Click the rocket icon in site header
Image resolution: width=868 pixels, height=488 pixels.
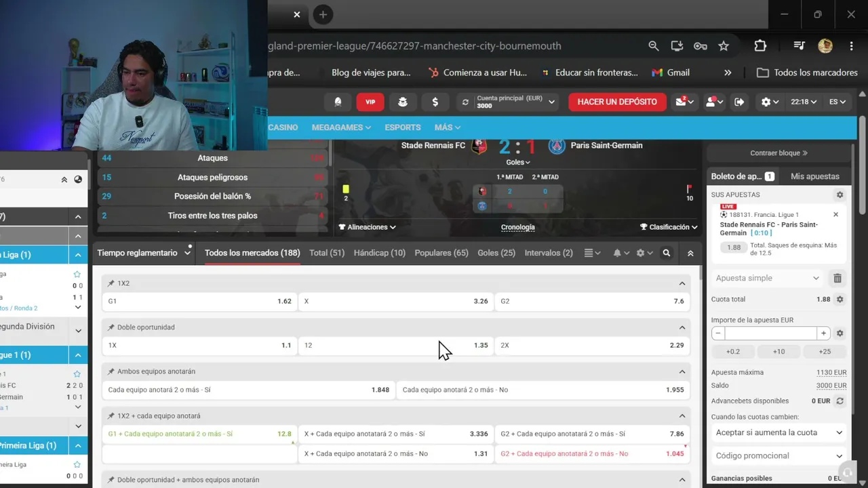(x=338, y=102)
